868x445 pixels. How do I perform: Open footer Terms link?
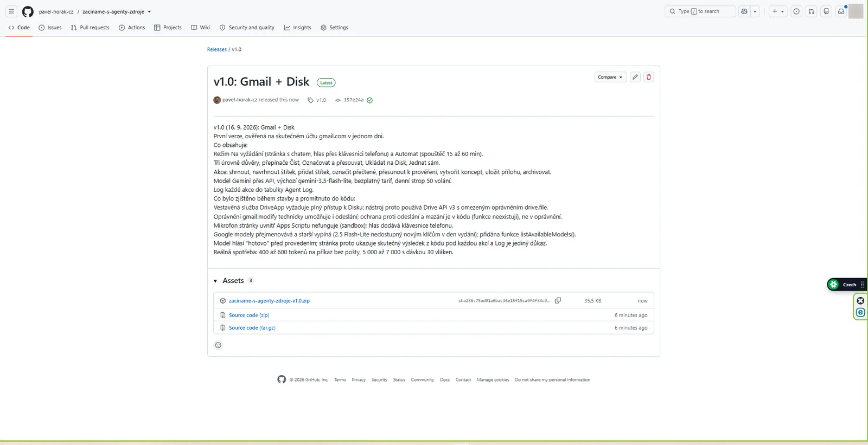[x=340, y=380]
